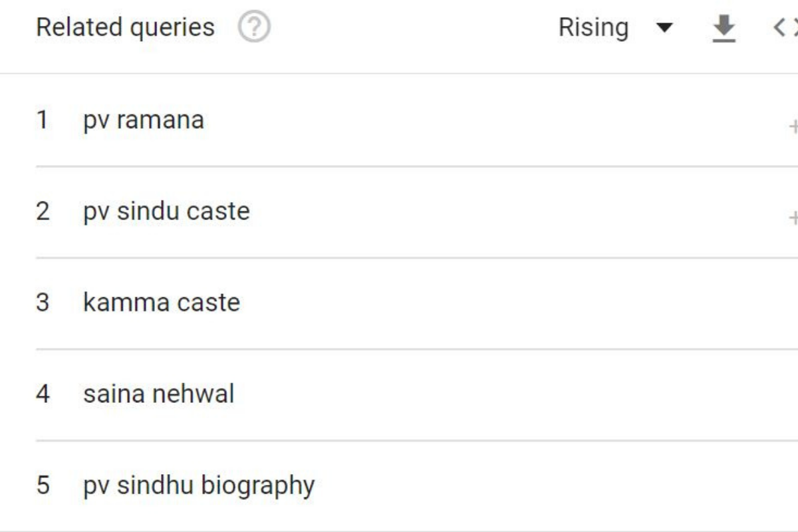Click rank number 5 beside pv sindhu biography
Screen dimensions: 798x532
[x=43, y=485]
